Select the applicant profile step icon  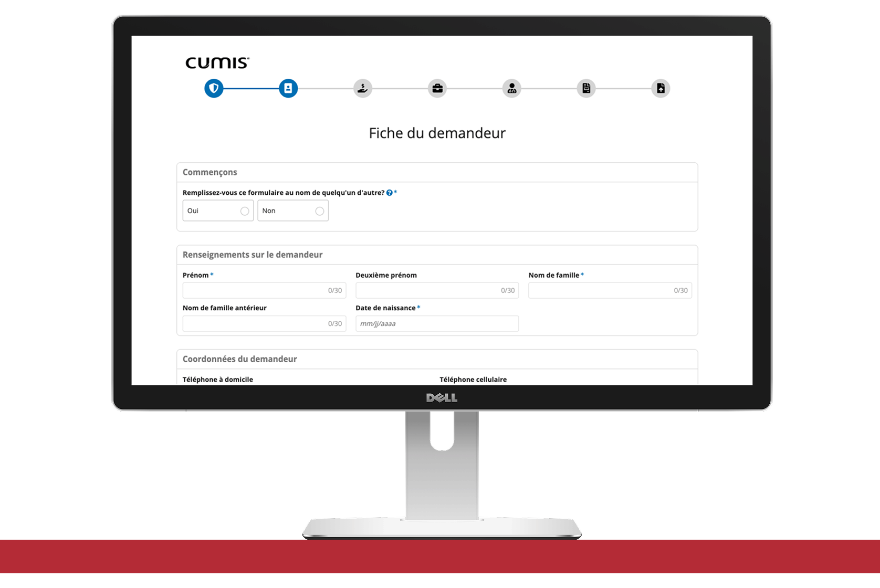click(x=288, y=88)
